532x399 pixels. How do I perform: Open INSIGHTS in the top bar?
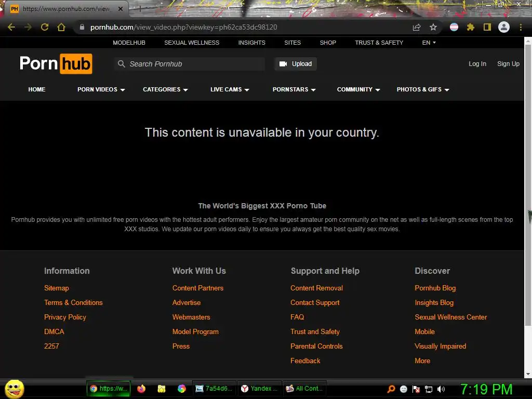click(x=252, y=43)
